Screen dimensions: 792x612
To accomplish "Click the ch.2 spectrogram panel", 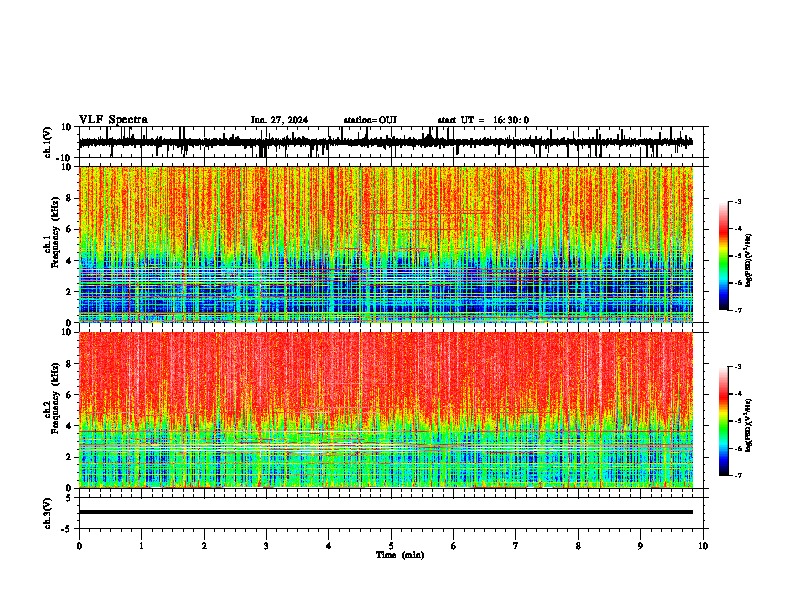I will click(x=386, y=410).
